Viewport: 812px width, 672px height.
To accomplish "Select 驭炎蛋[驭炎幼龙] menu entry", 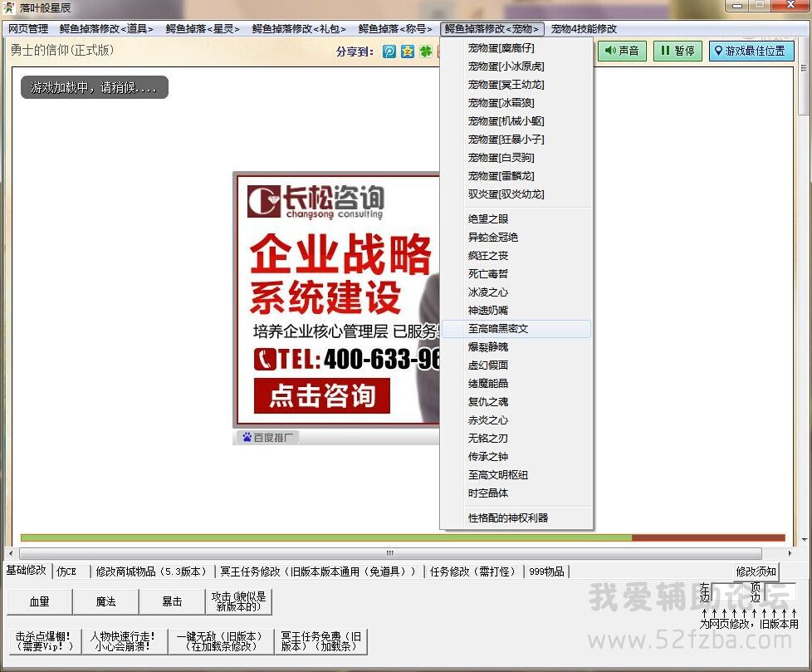I will pos(516,194).
